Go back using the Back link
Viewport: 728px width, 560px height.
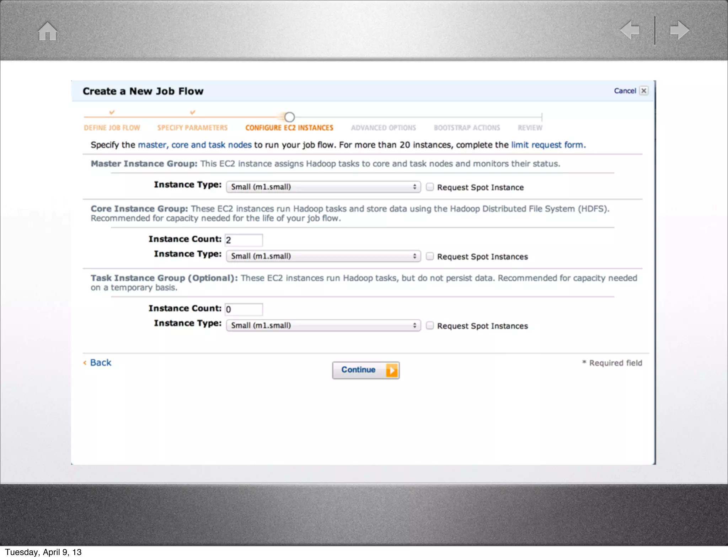[100, 362]
